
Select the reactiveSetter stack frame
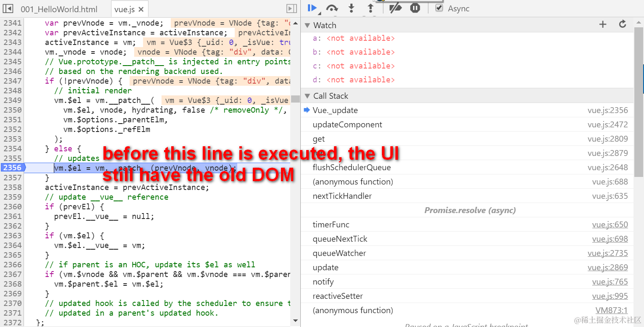click(x=467, y=296)
